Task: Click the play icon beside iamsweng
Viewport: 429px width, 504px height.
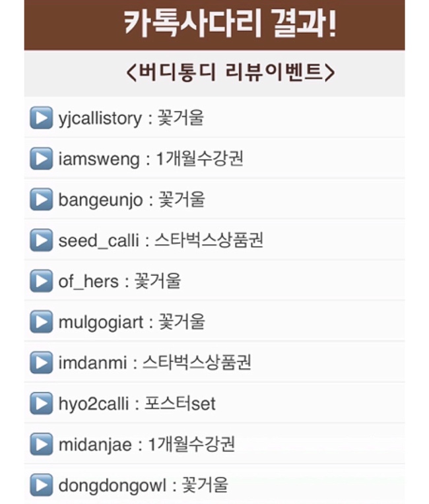Action: pos(41,158)
